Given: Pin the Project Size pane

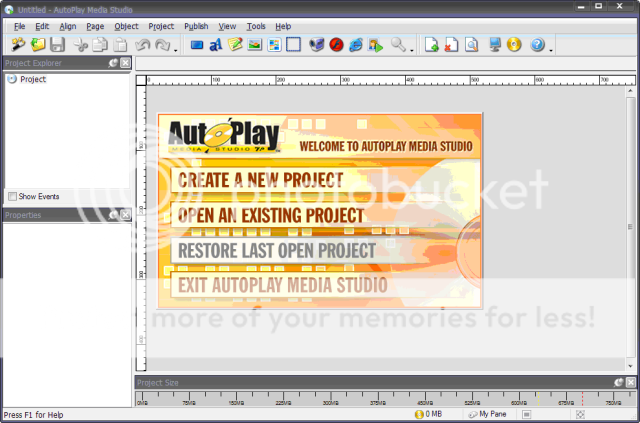Looking at the screenshot, I should click(x=619, y=383).
